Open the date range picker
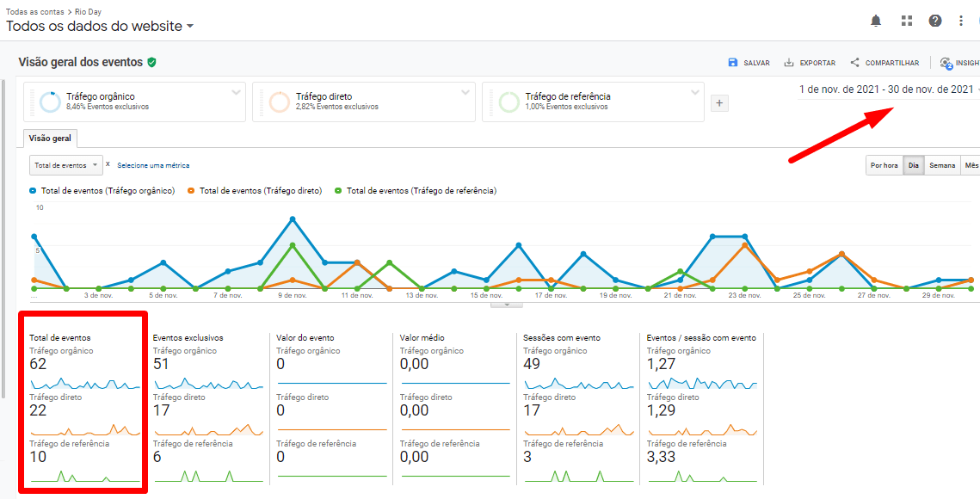The width and height of the screenshot is (980, 499). click(x=888, y=89)
